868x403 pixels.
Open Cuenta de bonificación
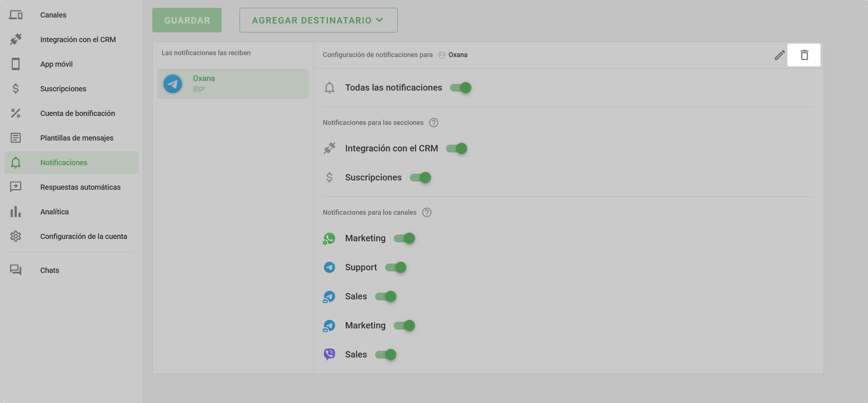pyautogui.click(x=71, y=113)
